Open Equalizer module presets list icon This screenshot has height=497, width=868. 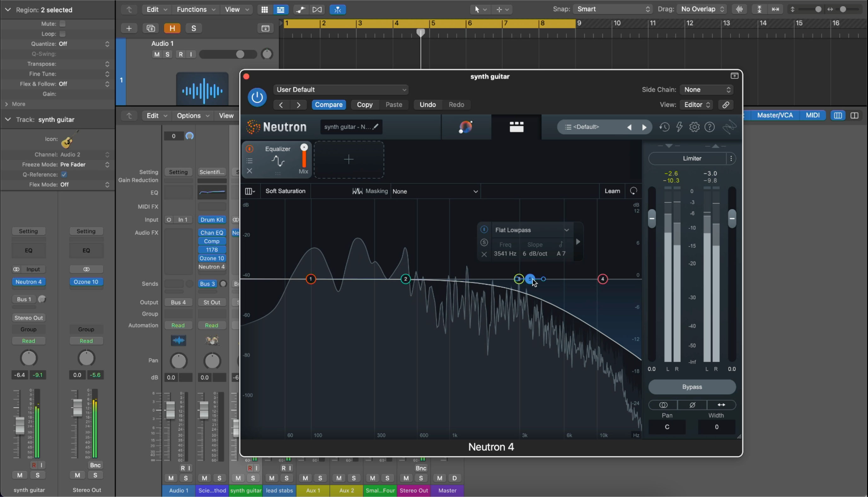249,160
